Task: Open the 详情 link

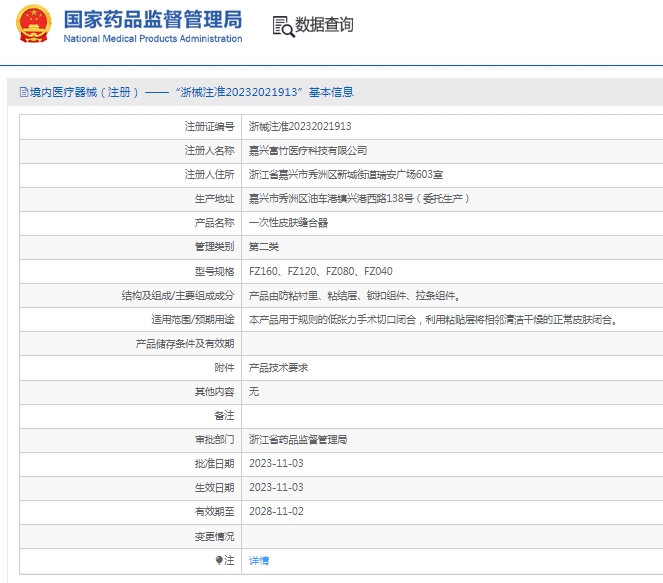Action: tap(259, 561)
